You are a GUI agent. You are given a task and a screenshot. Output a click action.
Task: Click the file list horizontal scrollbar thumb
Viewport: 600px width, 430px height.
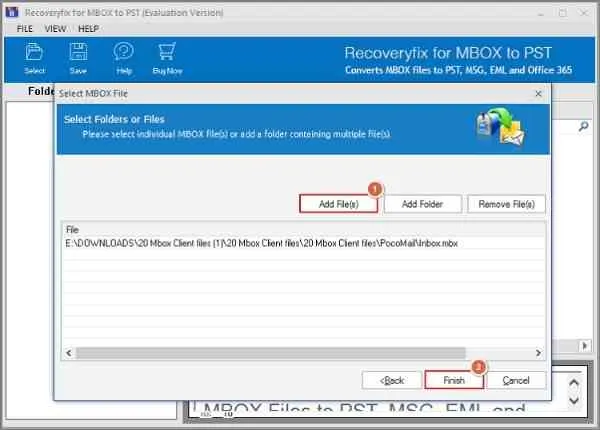click(271, 353)
